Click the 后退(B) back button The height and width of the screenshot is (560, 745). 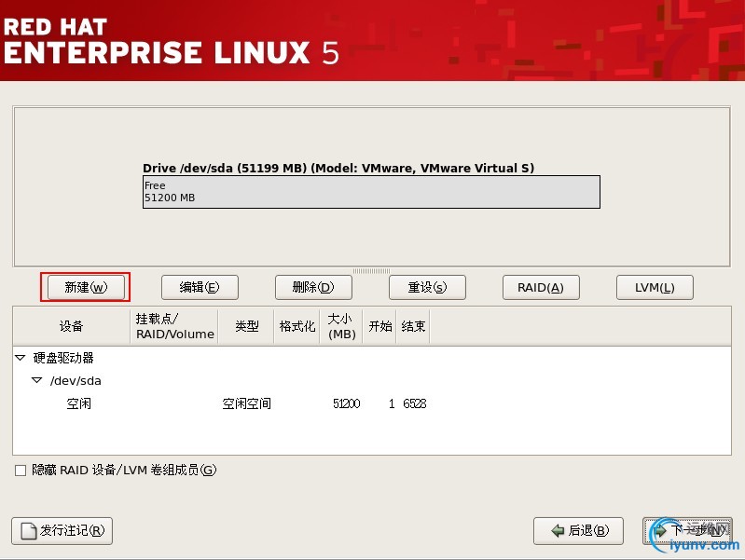(578, 530)
